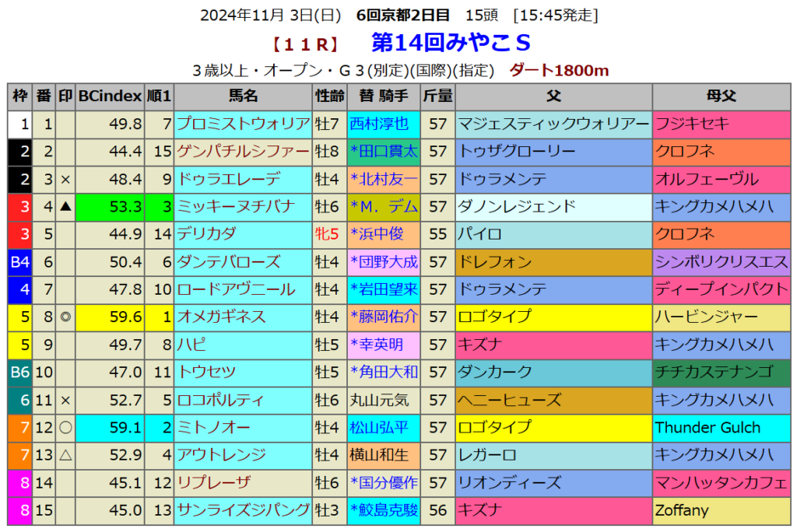Open horse プロミストウォリア details
This screenshot has width=797, height=532.
pyautogui.click(x=243, y=124)
